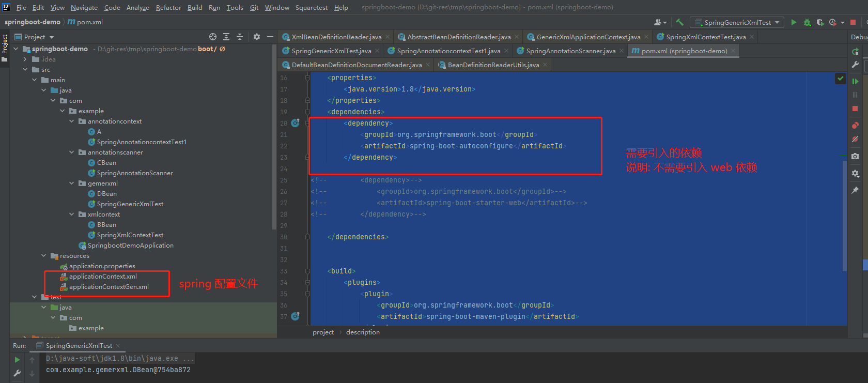
Task: Select applicationContext.xml in the tree
Action: (103, 276)
